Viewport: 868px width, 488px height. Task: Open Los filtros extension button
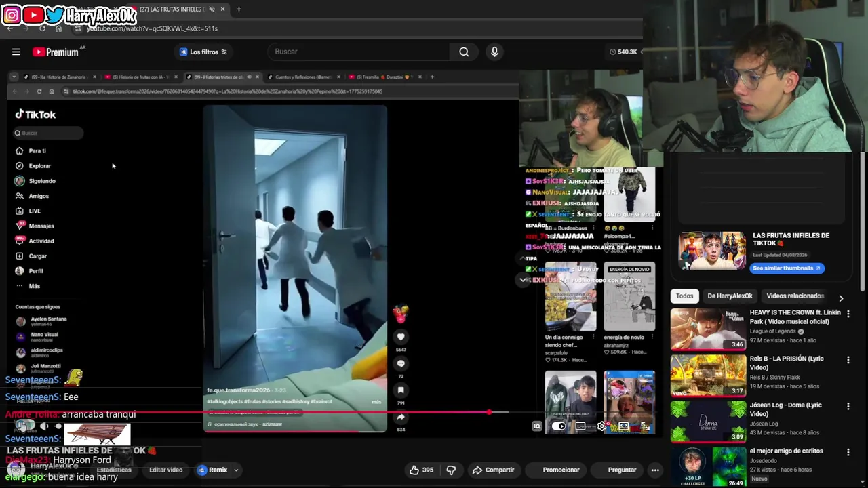pos(203,52)
